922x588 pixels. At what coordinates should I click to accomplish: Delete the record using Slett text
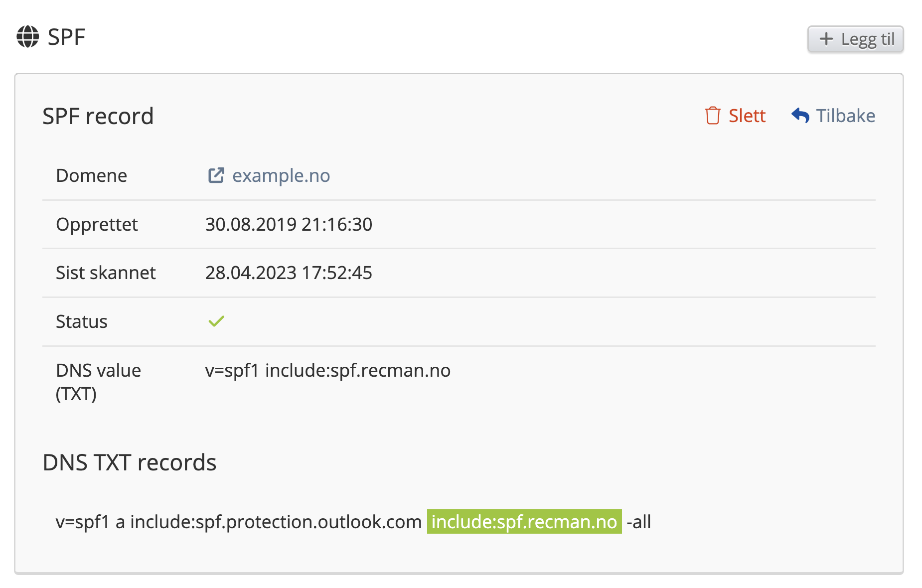(747, 116)
